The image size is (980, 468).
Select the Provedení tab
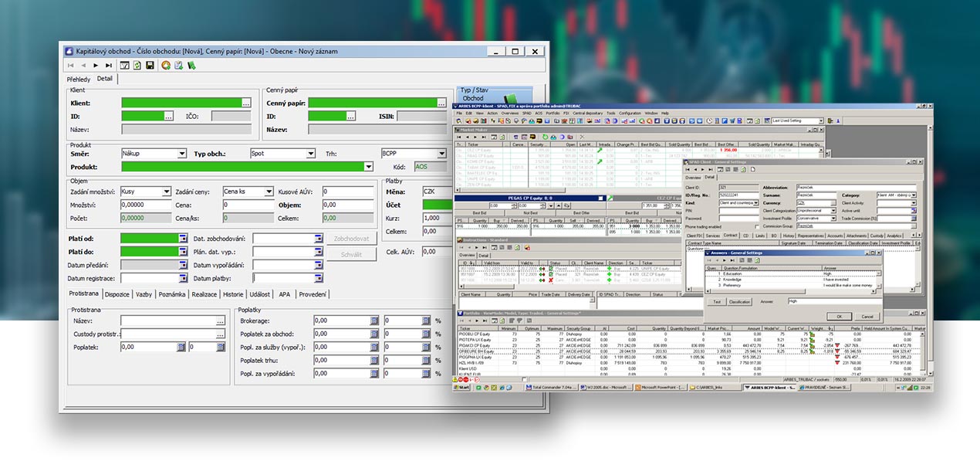click(x=313, y=294)
